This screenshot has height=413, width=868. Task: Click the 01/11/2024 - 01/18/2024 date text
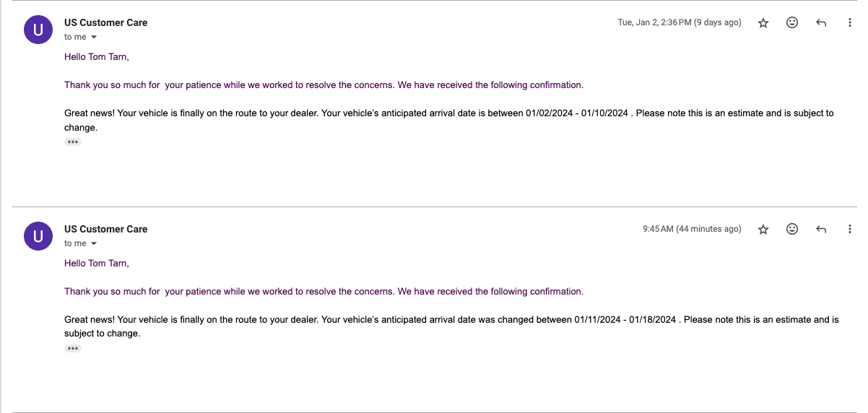click(625, 319)
